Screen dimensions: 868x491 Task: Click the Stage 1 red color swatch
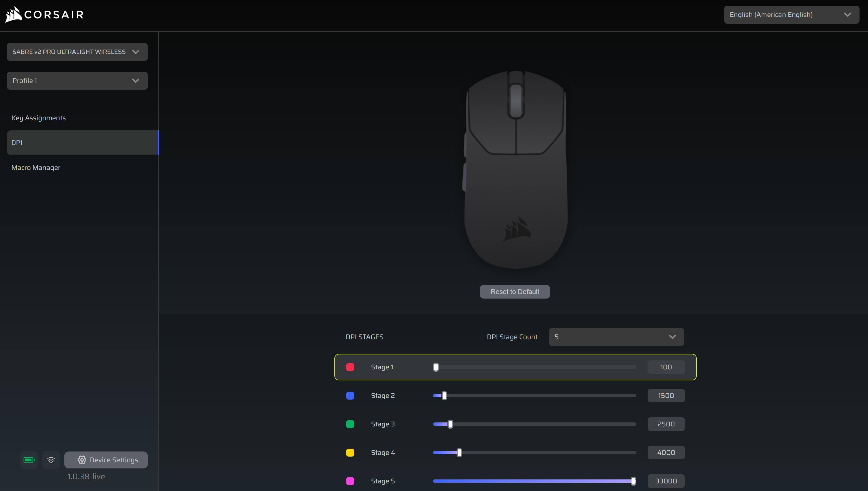click(x=350, y=367)
